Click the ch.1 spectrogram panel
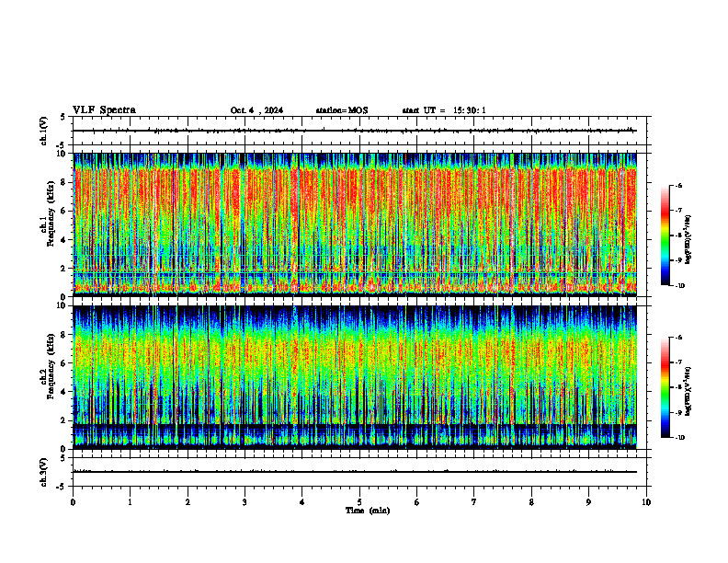This screenshot has height=563, width=728. [355, 224]
